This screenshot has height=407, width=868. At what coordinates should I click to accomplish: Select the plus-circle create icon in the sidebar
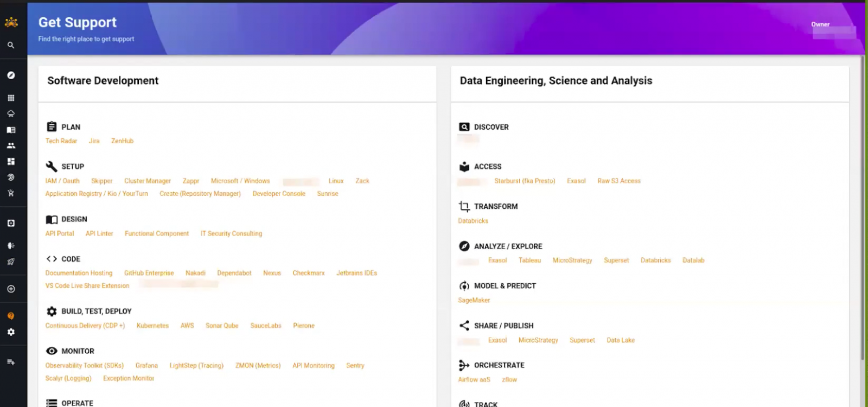[x=11, y=289]
